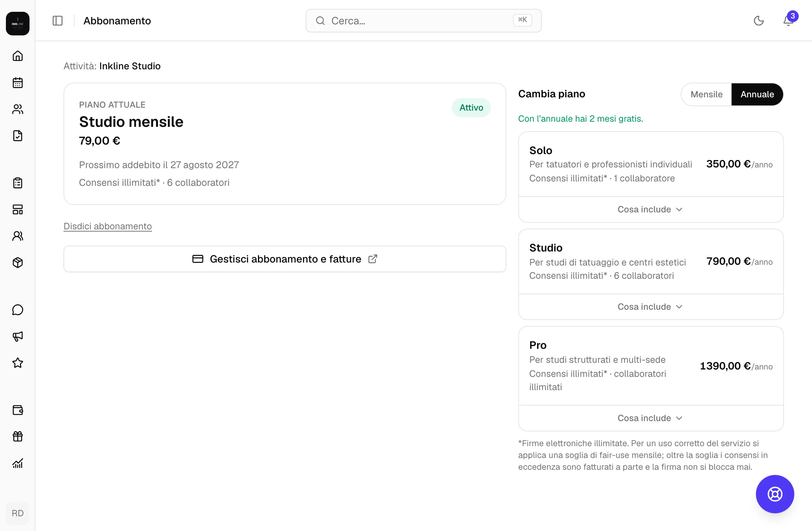Image resolution: width=812 pixels, height=531 pixels.
Task: Click the Inkline logo in the sidebar
Action: pos(18,24)
